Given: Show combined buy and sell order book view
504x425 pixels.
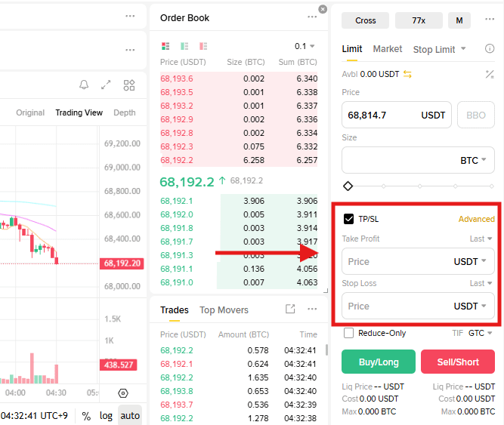Looking at the screenshot, I should (165, 46).
